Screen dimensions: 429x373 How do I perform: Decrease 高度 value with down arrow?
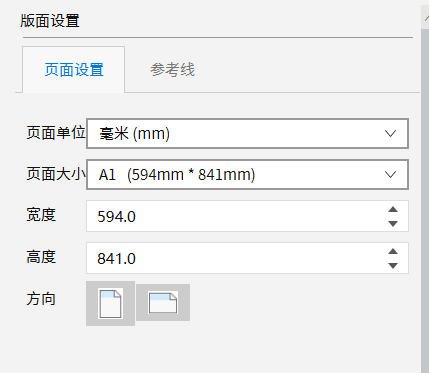(393, 266)
